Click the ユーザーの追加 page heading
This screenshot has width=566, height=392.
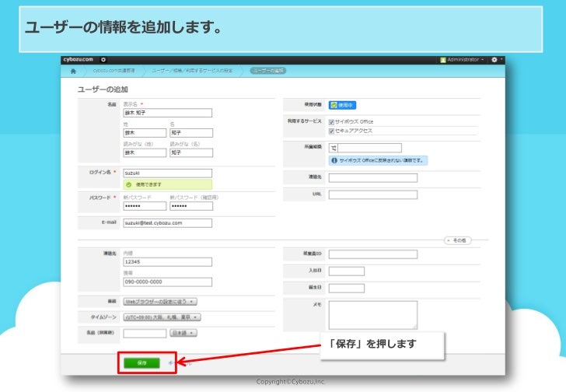(x=103, y=89)
